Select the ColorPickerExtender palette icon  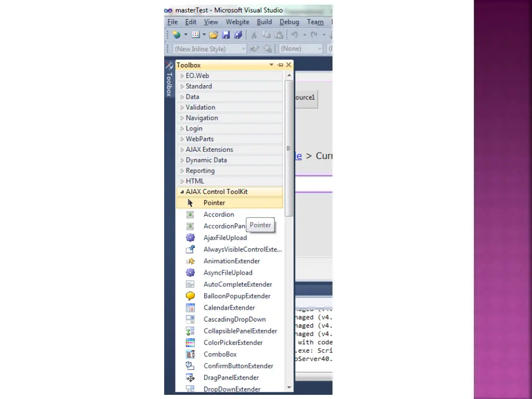tap(190, 343)
